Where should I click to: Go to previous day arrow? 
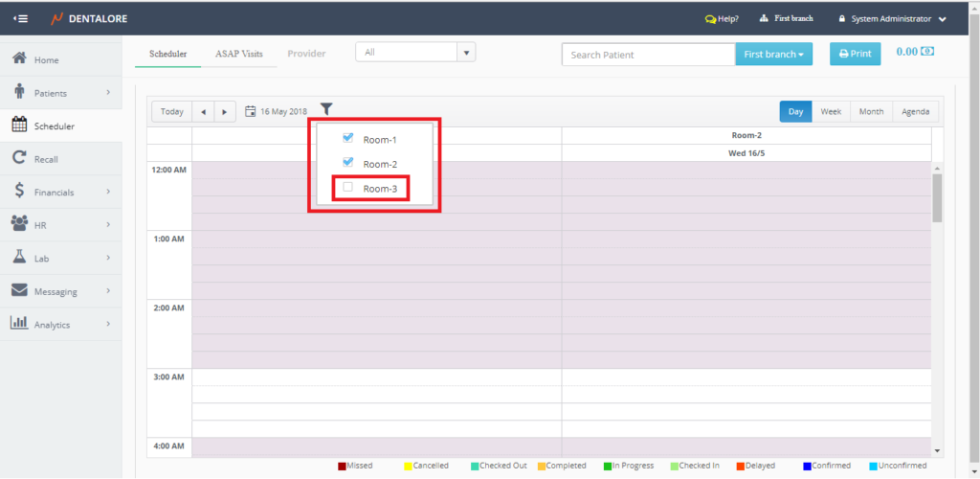click(203, 112)
